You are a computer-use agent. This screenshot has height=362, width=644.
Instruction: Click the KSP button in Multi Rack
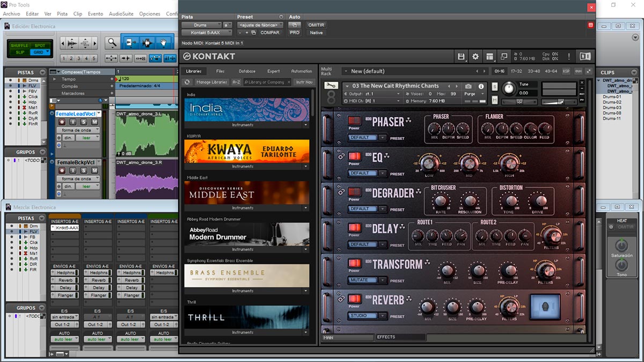pyautogui.click(x=566, y=71)
